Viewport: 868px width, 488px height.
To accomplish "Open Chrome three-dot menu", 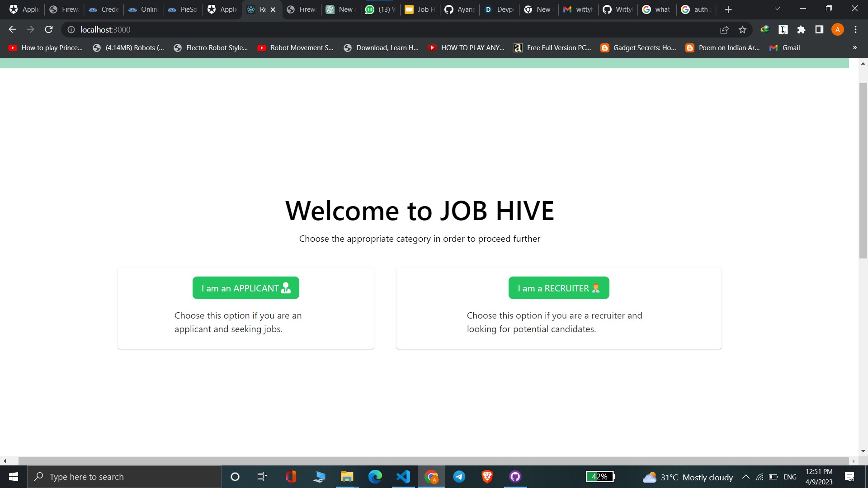I will pos(855,29).
